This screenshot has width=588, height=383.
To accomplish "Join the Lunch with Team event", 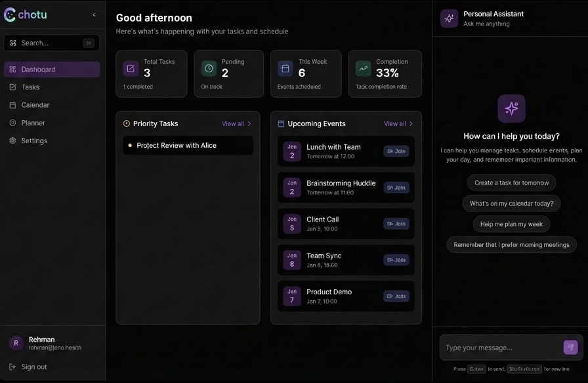I will pyautogui.click(x=396, y=151).
